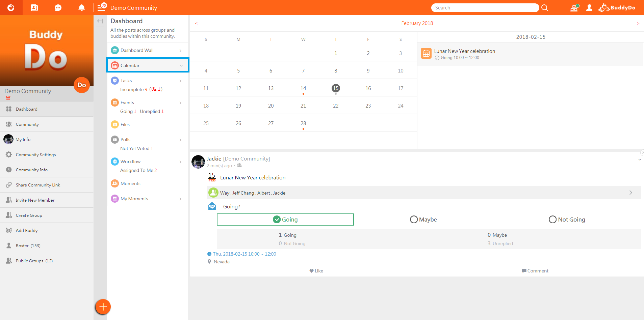
Task: Click the My Moments purple icon
Action: [x=115, y=199]
